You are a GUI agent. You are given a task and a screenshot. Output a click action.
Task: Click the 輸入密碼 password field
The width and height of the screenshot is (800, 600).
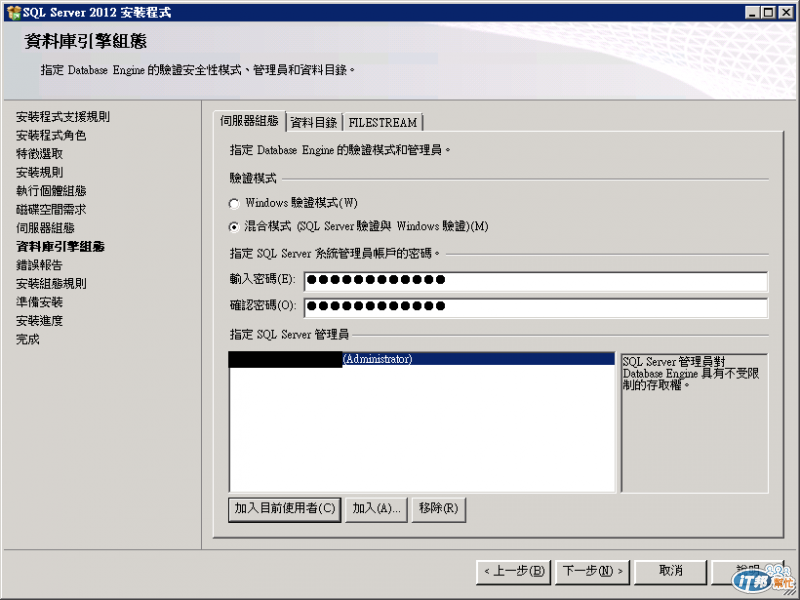536,281
